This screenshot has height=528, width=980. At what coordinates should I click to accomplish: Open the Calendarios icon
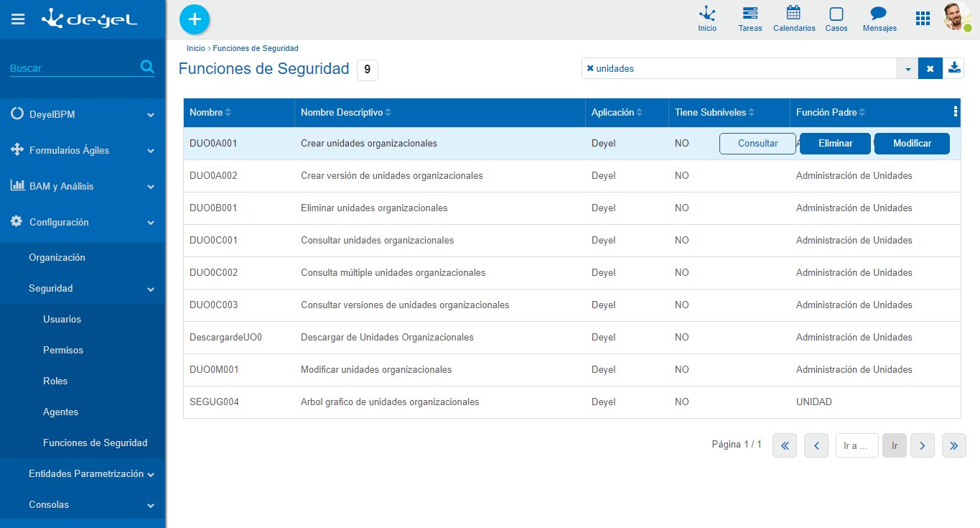[794, 19]
